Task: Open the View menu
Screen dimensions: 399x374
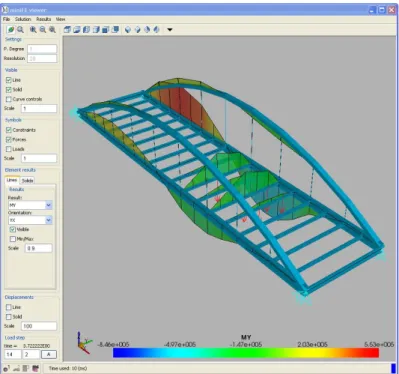Action: (60, 19)
